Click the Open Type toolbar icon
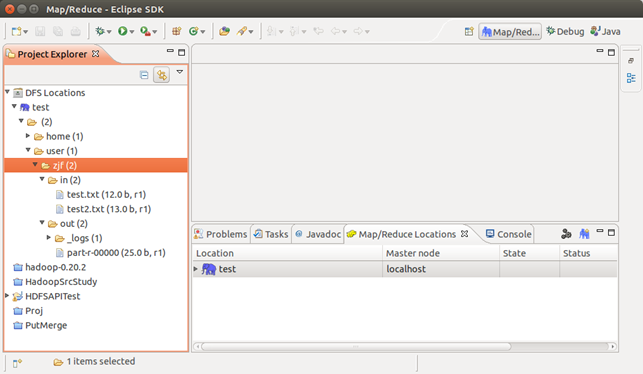 (224, 31)
